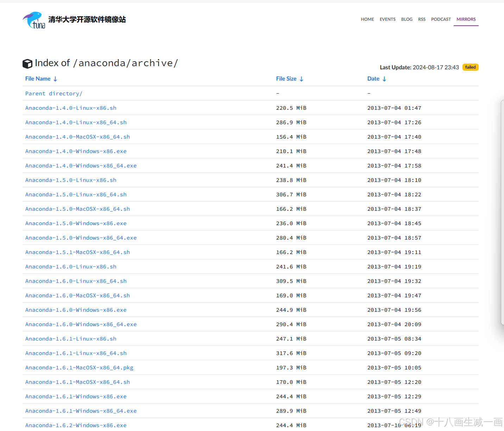Sort files by Date column
The image size is (504, 431).
[377, 79]
